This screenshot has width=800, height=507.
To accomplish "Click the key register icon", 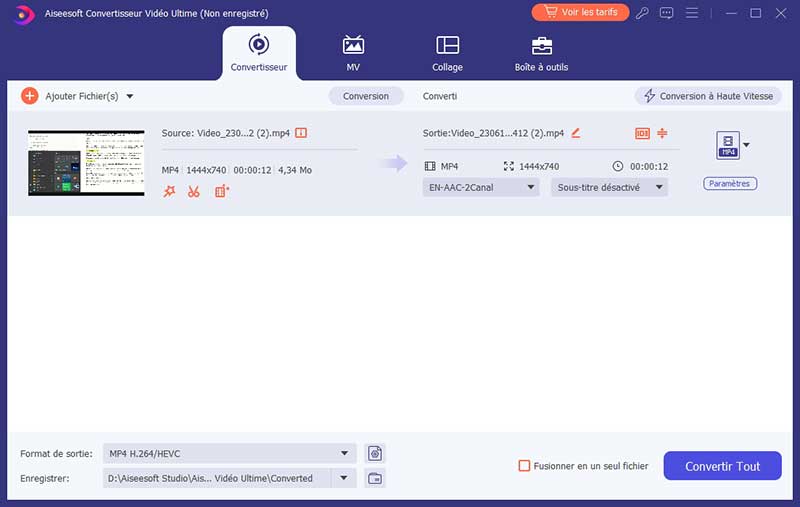I will tap(643, 13).
